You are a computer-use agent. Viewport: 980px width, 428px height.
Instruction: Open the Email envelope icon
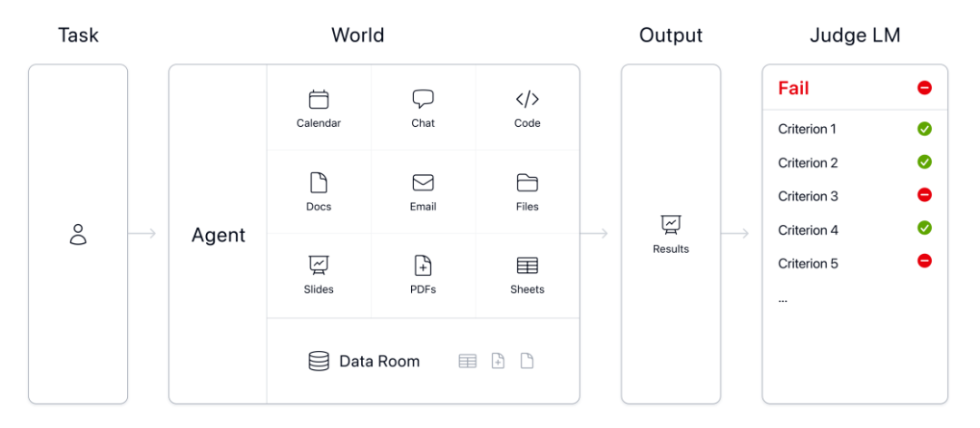(x=423, y=182)
